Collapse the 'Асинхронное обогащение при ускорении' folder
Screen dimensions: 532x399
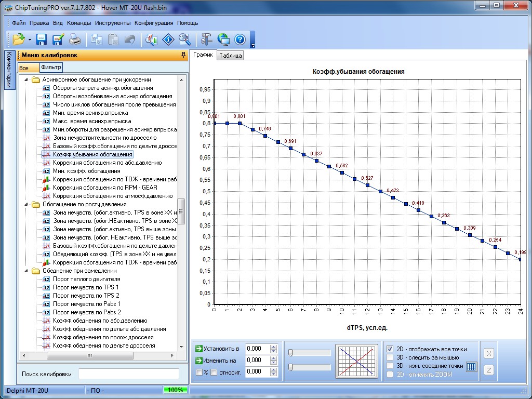point(26,80)
